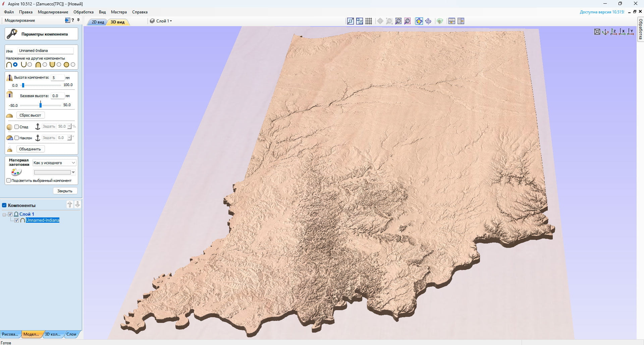644x345 pixels.
Task: Toggle the Компоненты checkbox
Action: coord(4,205)
